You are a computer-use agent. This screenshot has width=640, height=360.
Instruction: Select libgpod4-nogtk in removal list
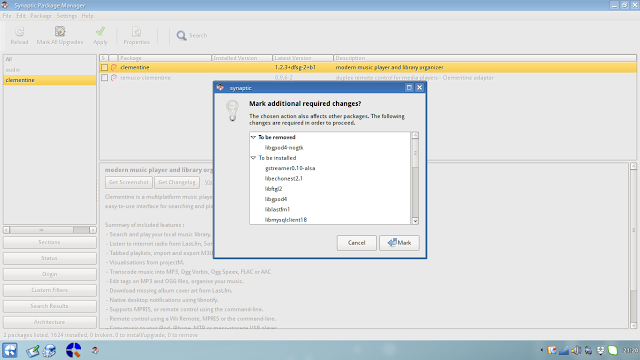click(284, 148)
